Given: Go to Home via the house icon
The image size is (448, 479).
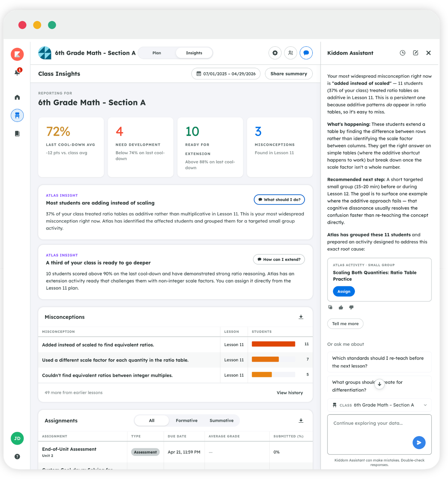Looking at the screenshot, I should point(17,97).
